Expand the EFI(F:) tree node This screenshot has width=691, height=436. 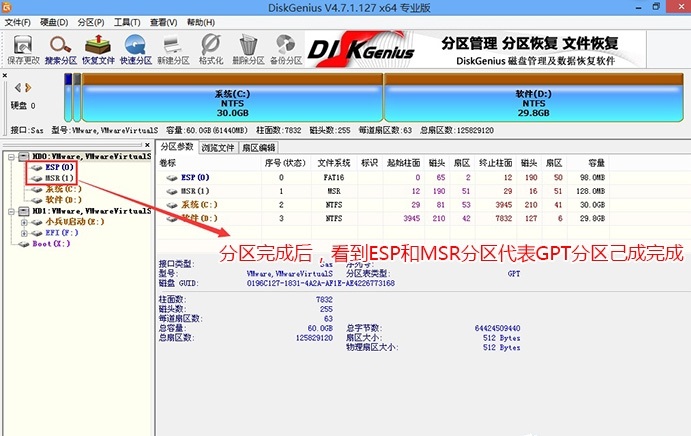coord(24,233)
